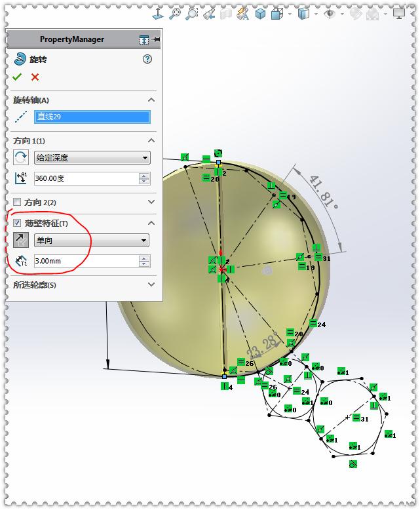The height and width of the screenshot is (510, 420).
Task: Expand the 方向 2(2) section
Action: 151,202
